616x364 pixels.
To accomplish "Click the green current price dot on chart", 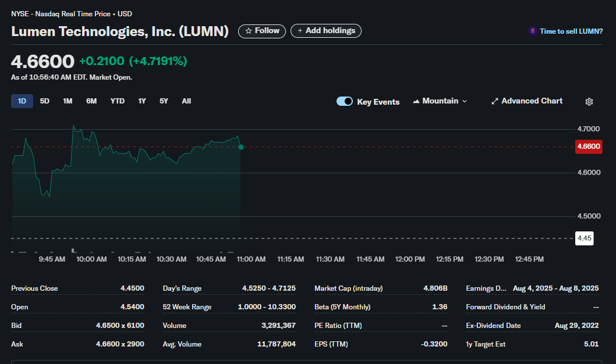I will pos(241,147).
